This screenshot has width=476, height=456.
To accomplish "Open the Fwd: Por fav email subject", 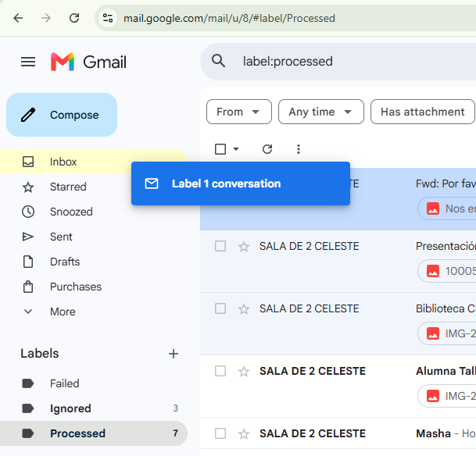I will coord(446,183).
